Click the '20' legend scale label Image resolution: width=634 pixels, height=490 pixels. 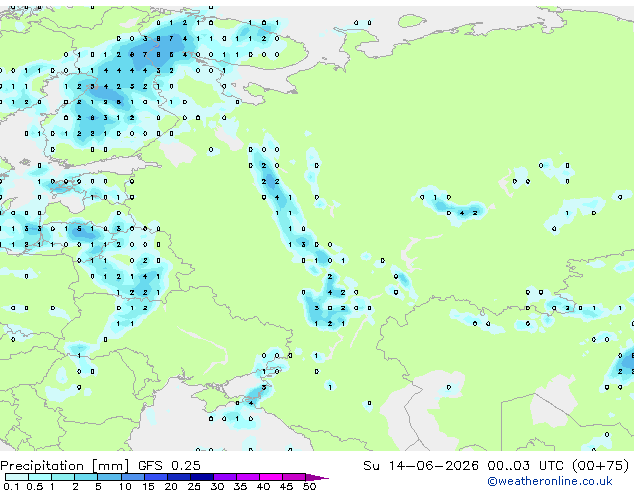(x=171, y=486)
